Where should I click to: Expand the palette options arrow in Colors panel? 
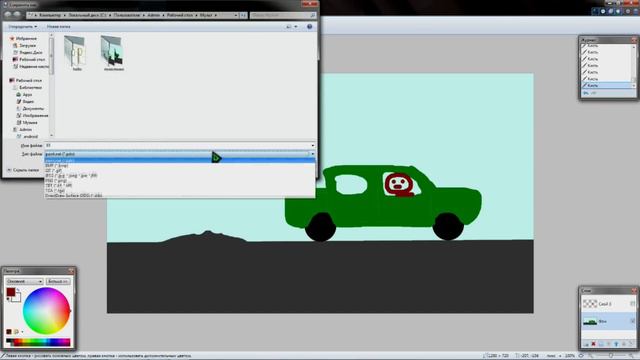(x=22, y=331)
